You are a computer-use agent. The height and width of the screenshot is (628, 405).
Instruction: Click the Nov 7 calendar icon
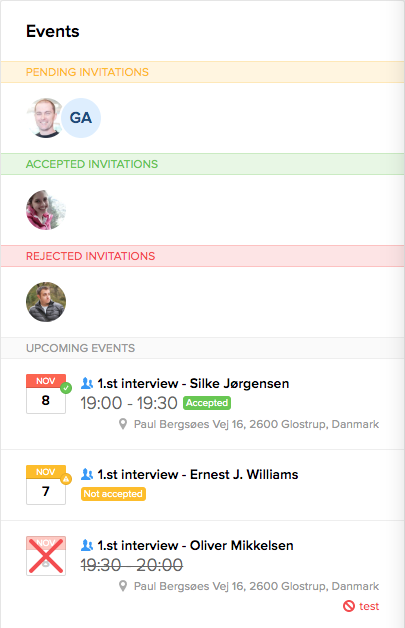tap(46, 485)
